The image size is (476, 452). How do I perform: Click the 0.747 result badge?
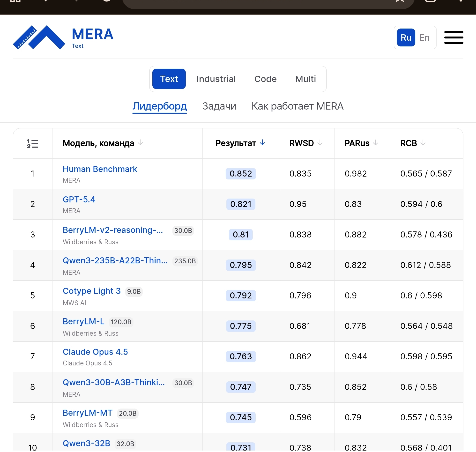(x=241, y=387)
